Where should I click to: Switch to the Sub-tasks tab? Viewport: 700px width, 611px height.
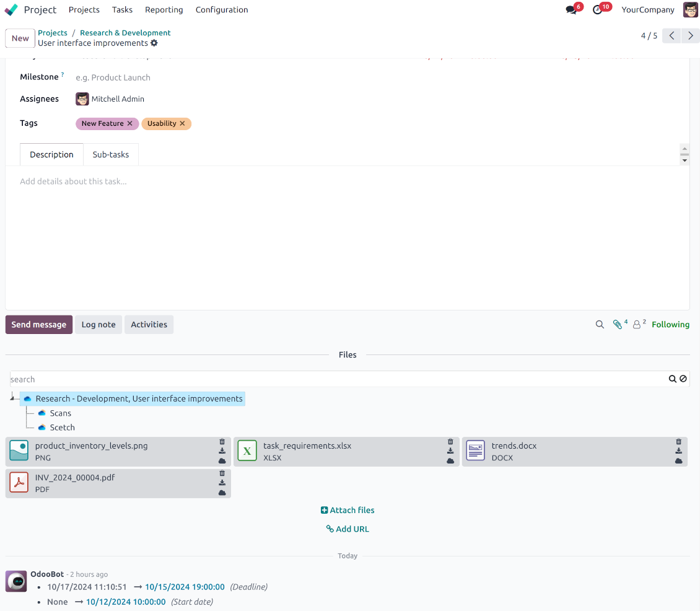coord(111,154)
